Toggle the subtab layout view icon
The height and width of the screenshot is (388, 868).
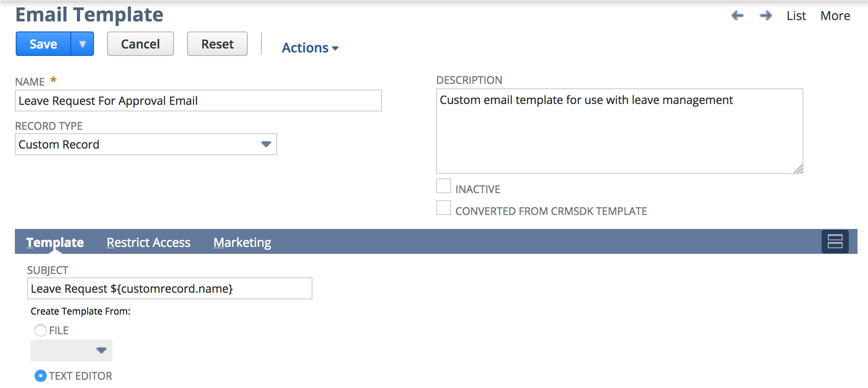(835, 242)
